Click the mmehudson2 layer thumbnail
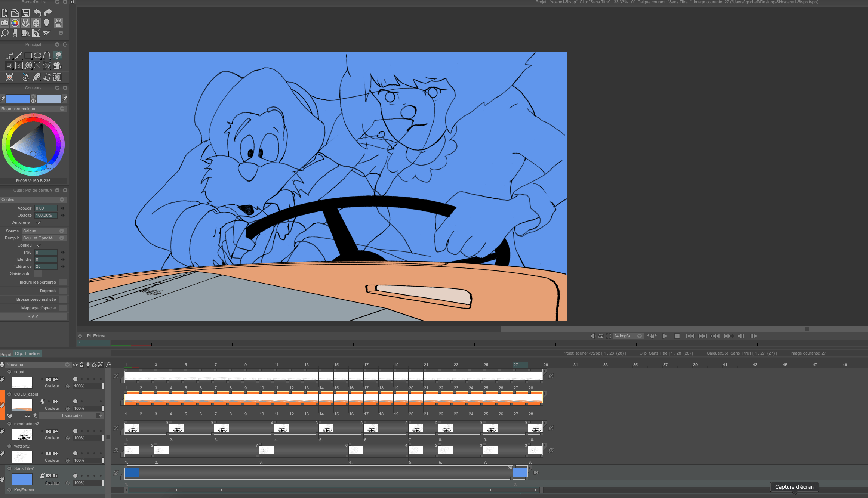 click(22, 435)
